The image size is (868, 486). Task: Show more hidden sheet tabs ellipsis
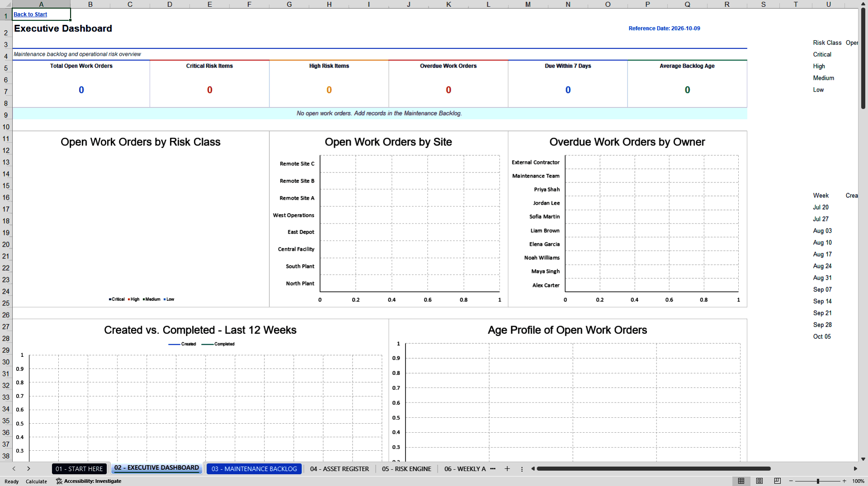[x=493, y=469]
